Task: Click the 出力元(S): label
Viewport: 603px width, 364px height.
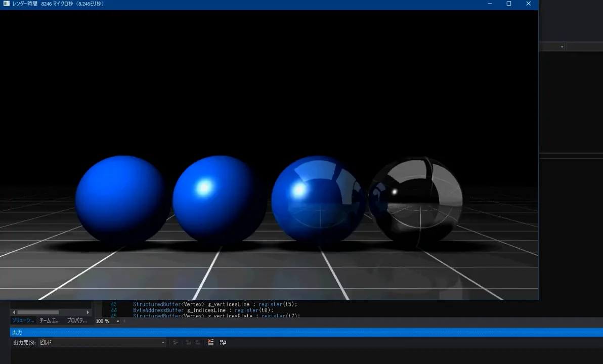Action: [x=25, y=342]
